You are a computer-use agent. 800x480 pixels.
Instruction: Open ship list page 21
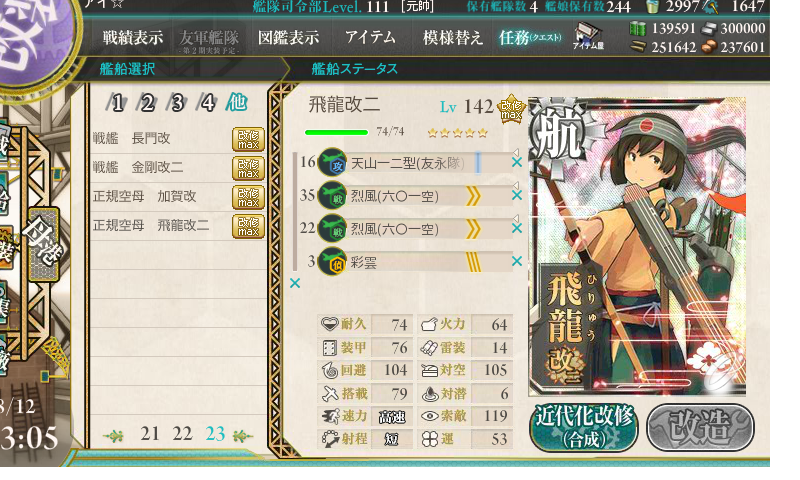pos(149,434)
